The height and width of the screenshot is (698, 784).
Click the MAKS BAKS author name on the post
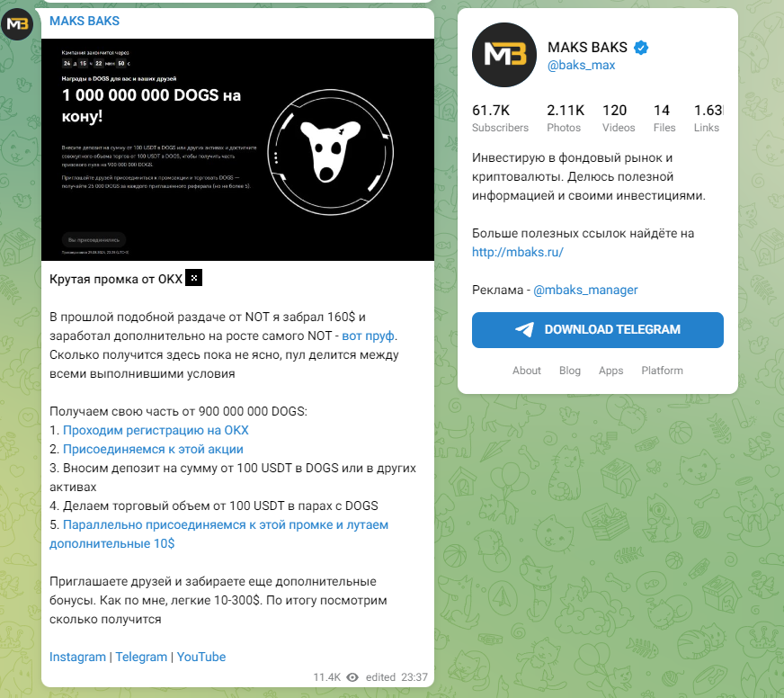point(85,21)
